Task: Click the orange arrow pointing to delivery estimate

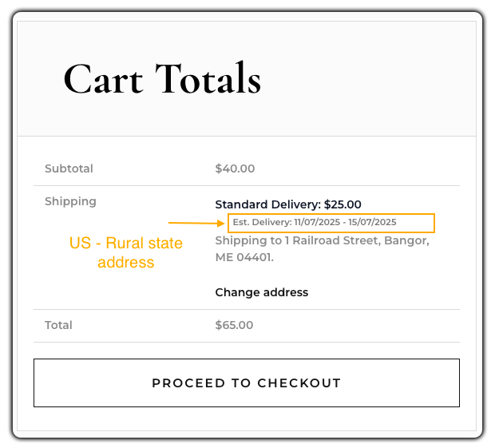Action: [x=196, y=224]
